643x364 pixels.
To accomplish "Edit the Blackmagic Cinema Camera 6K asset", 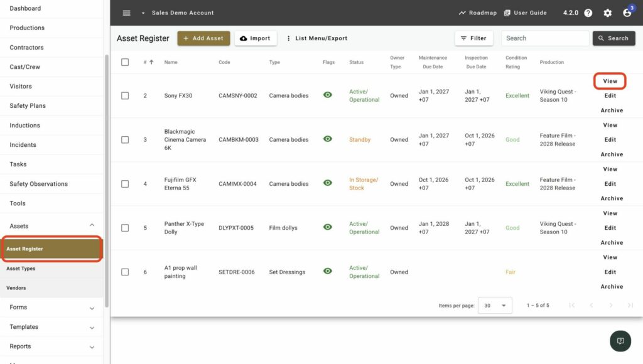I will pyautogui.click(x=610, y=140).
